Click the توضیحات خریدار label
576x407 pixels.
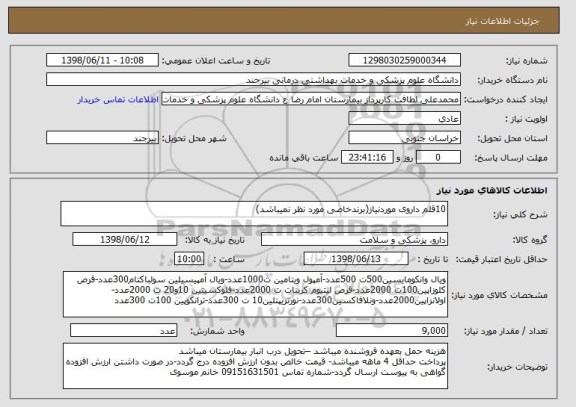(517, 367)
